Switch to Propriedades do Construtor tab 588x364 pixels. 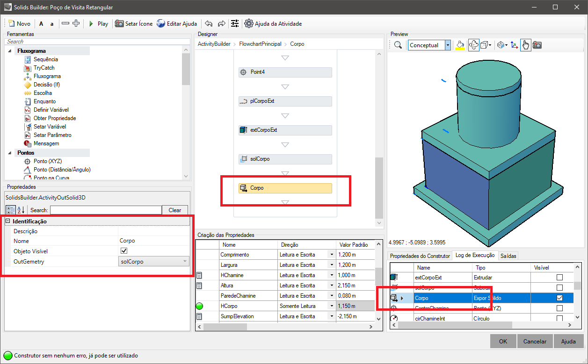pyautogui.click(x=420, y=256)
